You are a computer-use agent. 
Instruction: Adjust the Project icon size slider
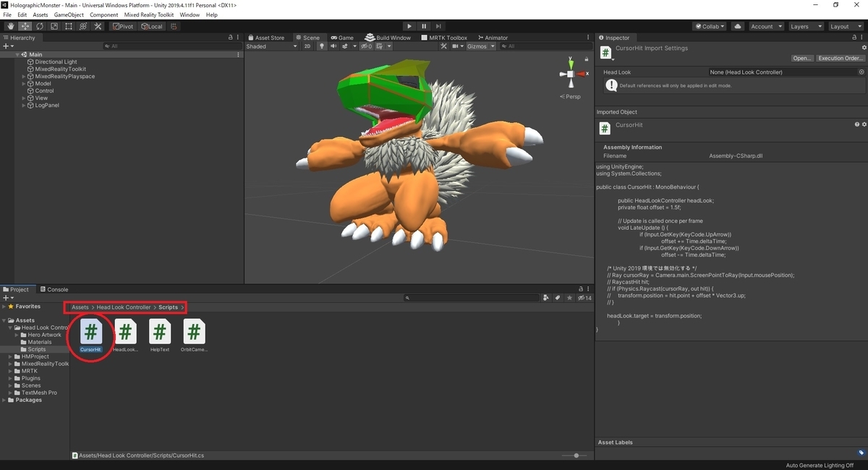pos(576,456)
